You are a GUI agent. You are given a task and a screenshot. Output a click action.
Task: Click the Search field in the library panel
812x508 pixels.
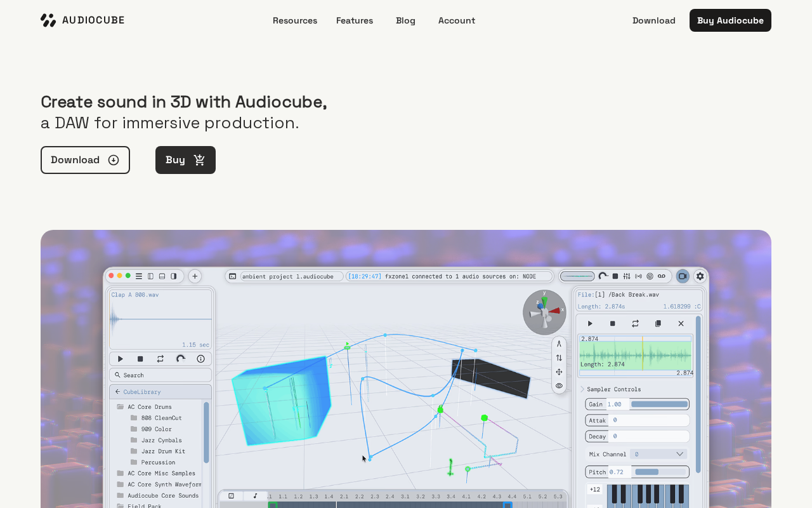(x=160, y=375)
